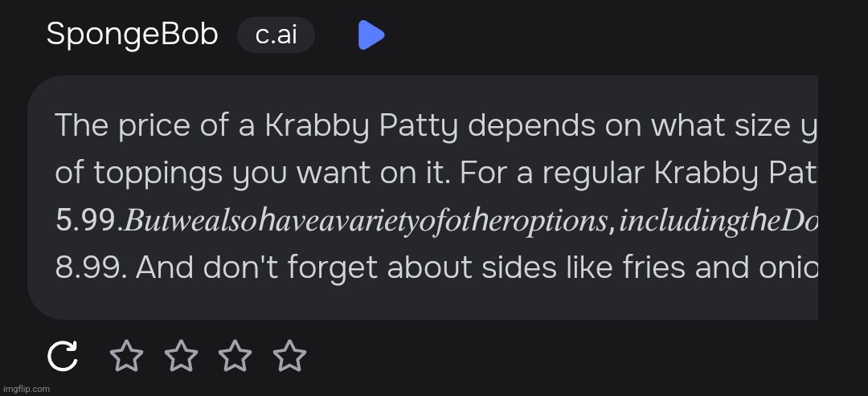
Task: Play the SpongeBob voice message
Action: tap(371, 35)
